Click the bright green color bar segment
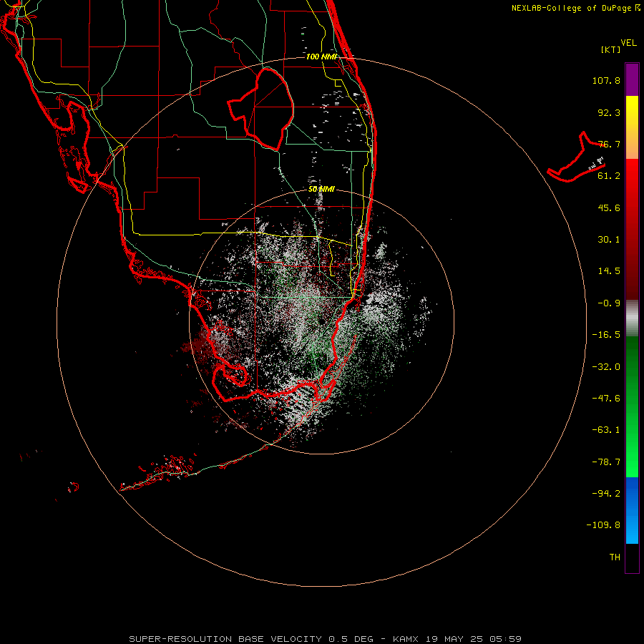Screen dimensions: 644x644 click(632, 406)
